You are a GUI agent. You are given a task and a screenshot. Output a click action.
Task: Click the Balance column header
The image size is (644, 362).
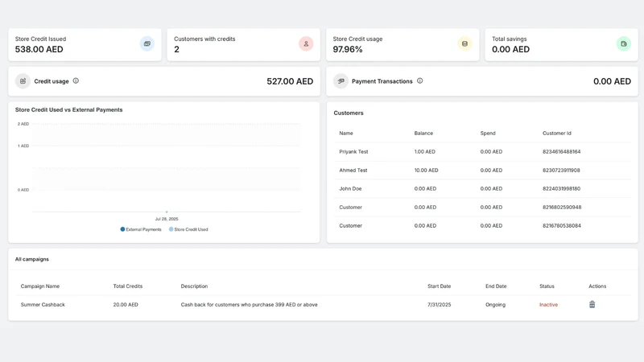tap(423, 133)
